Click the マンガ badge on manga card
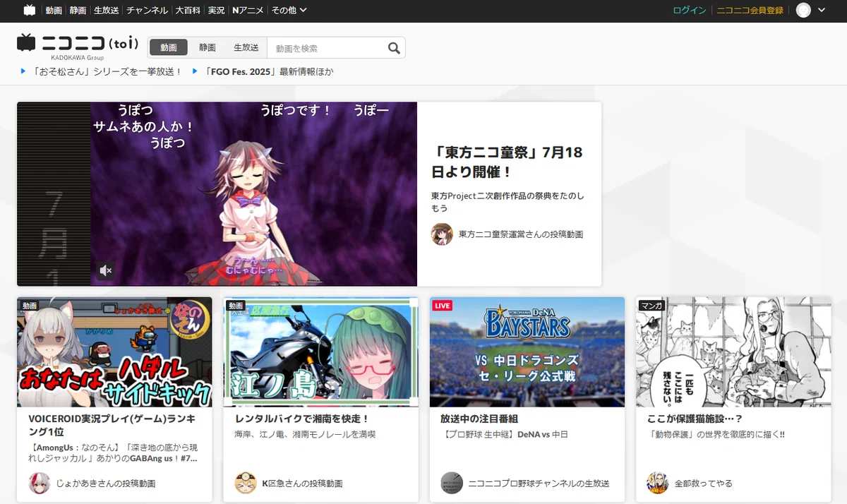Image resolution: width=847 pixels, height=504 pixels. coord(651,306)
